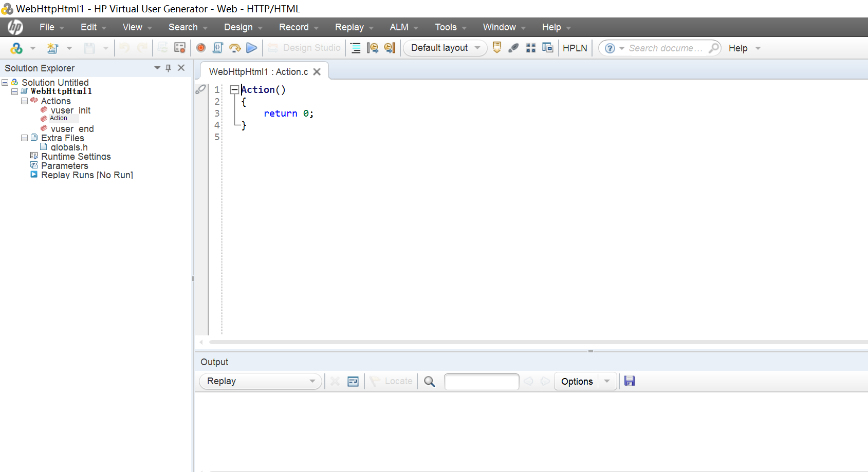
Task: Click the windows layout icon
Action: click(548, 47)
